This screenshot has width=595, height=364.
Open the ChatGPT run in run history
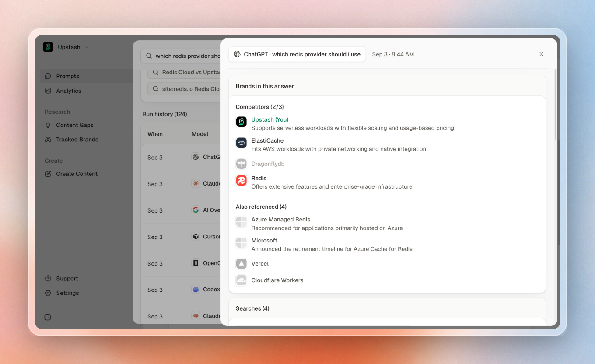coord(181,157)
